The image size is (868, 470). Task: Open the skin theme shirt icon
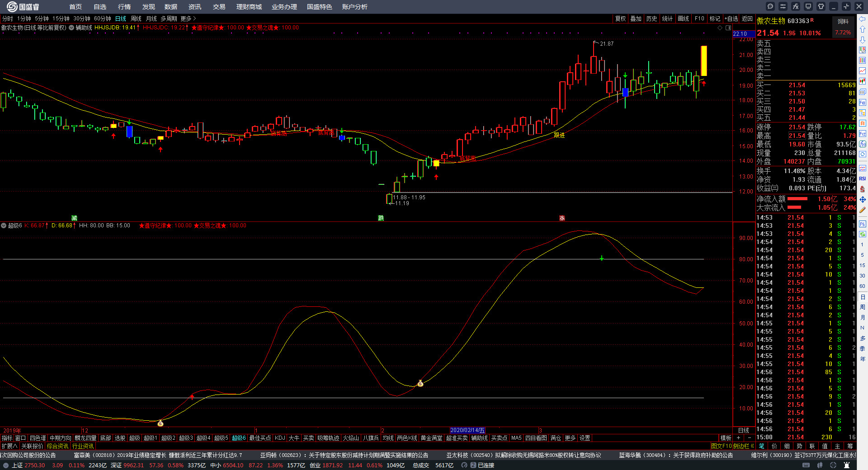tap(821, 6)
